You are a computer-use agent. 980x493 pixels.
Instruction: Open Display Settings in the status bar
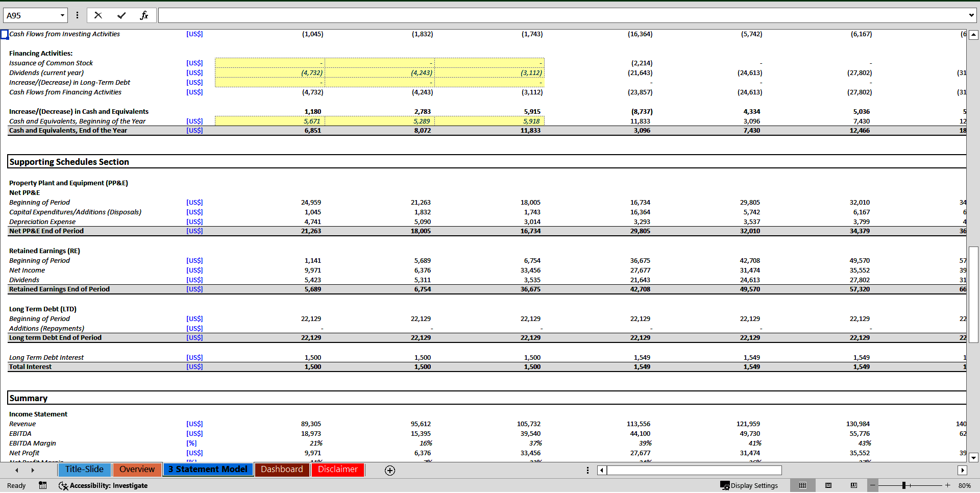749,485
